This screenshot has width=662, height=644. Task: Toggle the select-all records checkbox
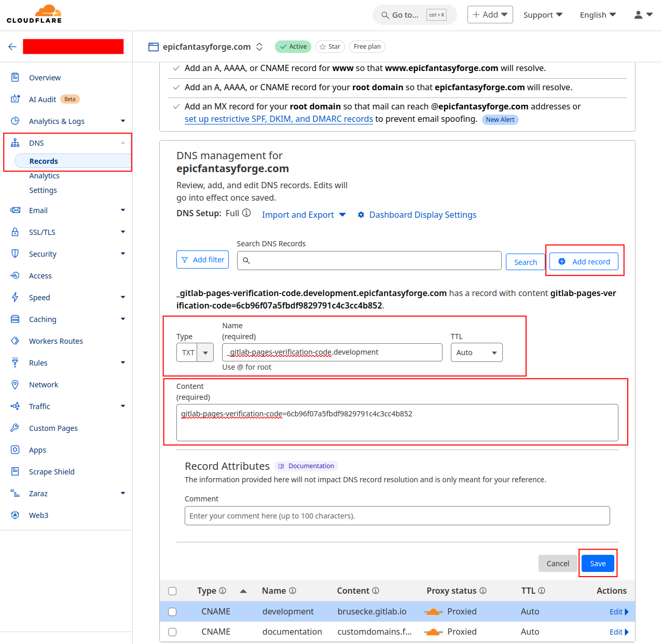click(172, 591)
